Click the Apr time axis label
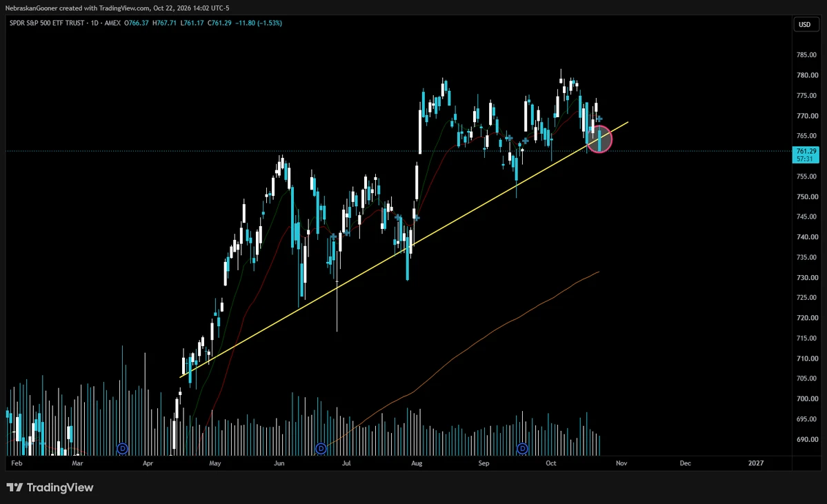 (148, 463)
